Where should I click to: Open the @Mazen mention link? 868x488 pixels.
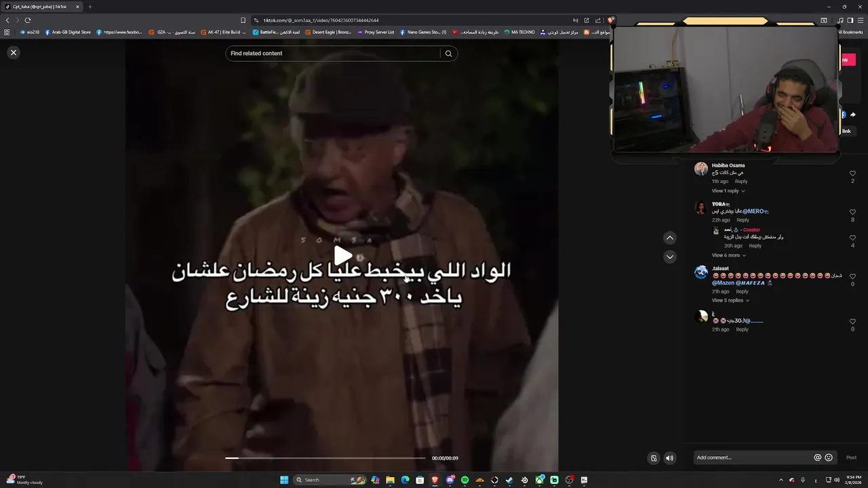(723, 283)
